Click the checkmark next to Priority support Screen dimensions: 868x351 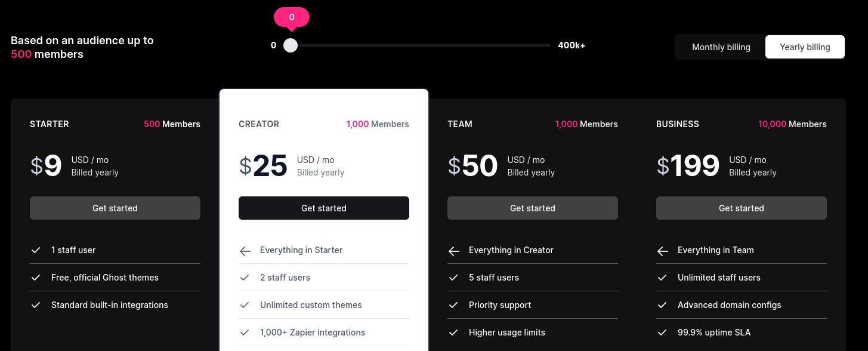[x=453, y=305]
